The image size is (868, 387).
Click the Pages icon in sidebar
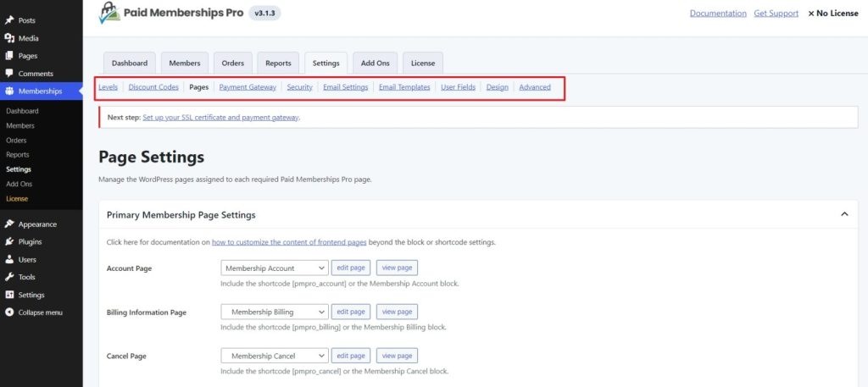pos(8,56)
